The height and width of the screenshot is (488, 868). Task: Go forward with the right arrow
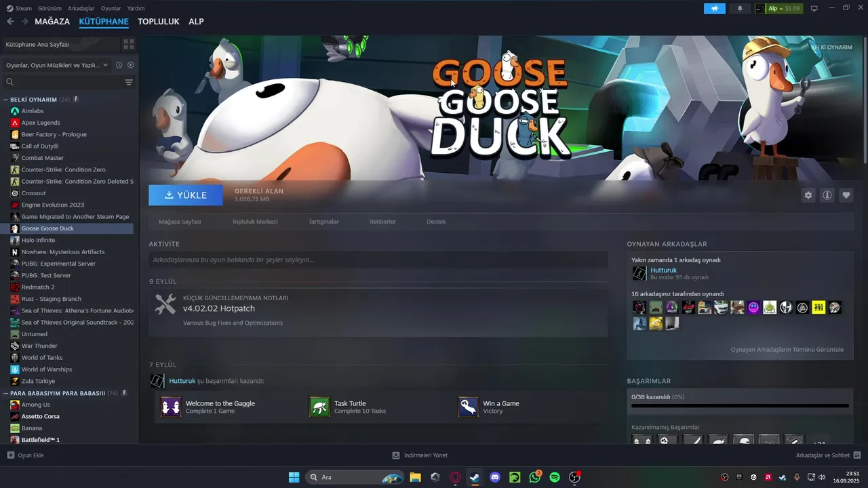tap(24, 22)
